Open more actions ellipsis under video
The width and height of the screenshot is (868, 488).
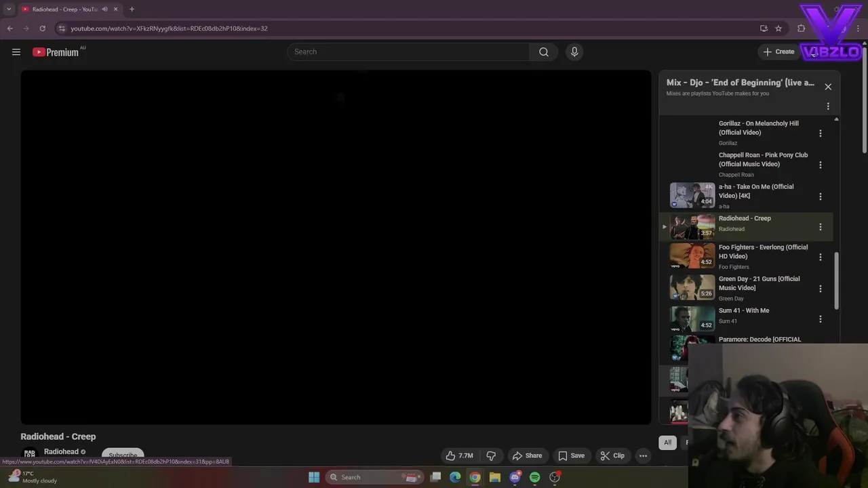coord(643,455)
